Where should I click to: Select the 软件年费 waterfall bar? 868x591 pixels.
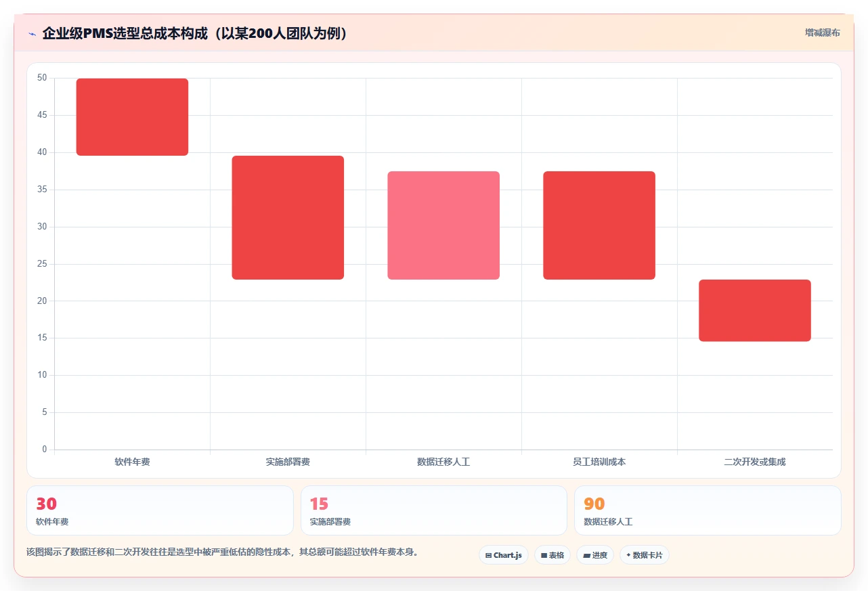pyautogui.click(x=132, y=117)
